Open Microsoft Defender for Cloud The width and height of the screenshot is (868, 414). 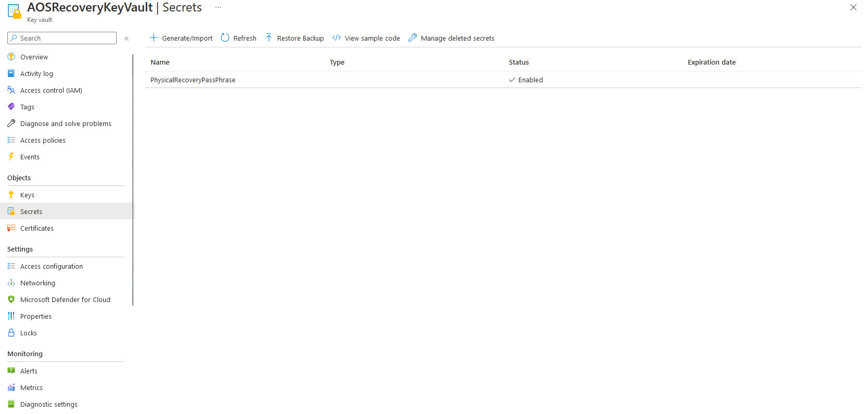click(x=66, y=299)
